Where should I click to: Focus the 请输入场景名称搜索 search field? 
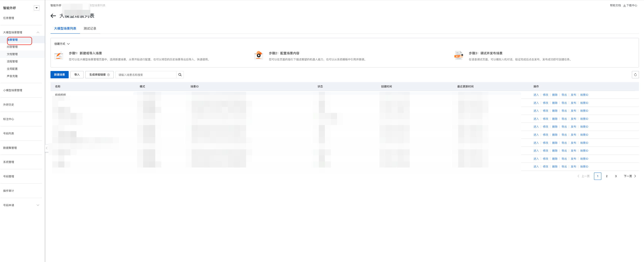click(146, 75)
